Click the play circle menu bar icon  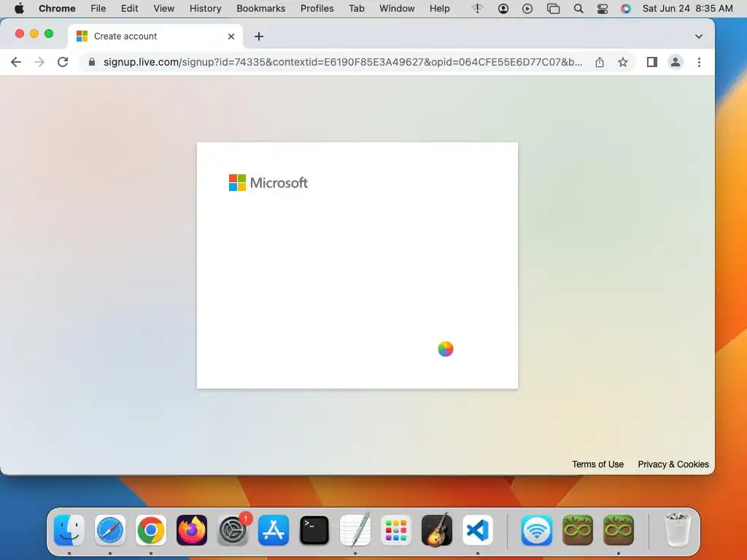coord(527,9)
